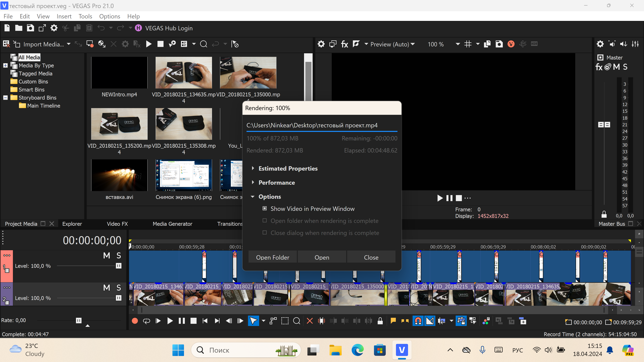Click Save Snapshot to File icon
Image resolution: width=644 pixels, height=362 pixels.
(x=499, y=44)
